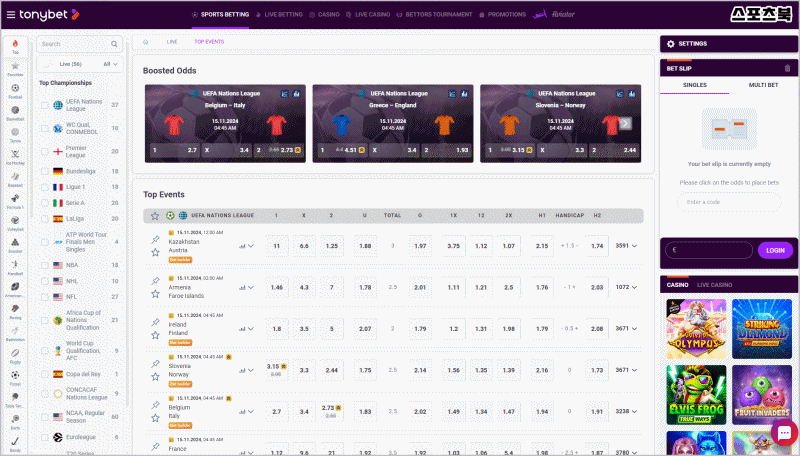This screenshot has height=456, width=800.
Task: Bet on Kazakhstan win at odds 11
Action: click(x=277, y=246)
